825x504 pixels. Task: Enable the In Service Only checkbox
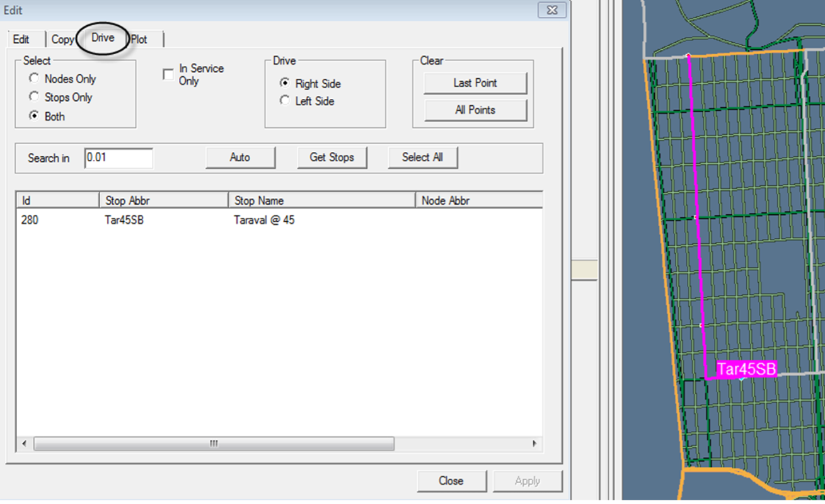point(168,74)
